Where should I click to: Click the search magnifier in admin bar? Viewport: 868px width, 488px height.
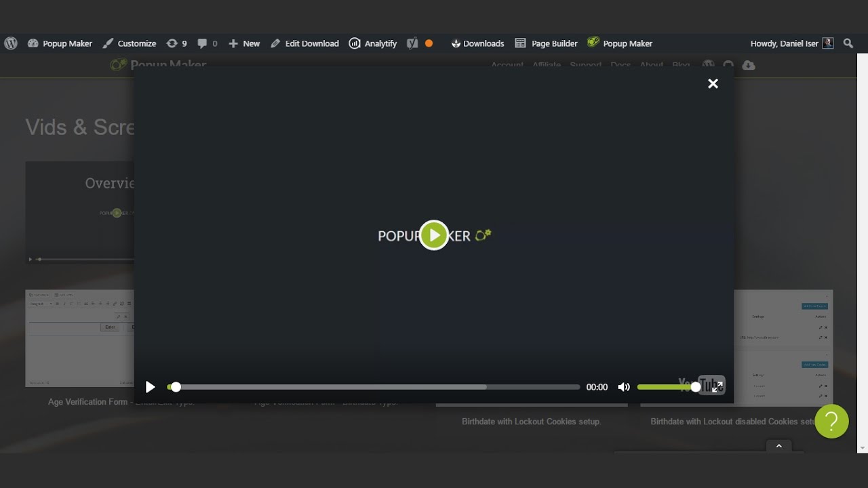pyautogui.click(x=848, y=43)
